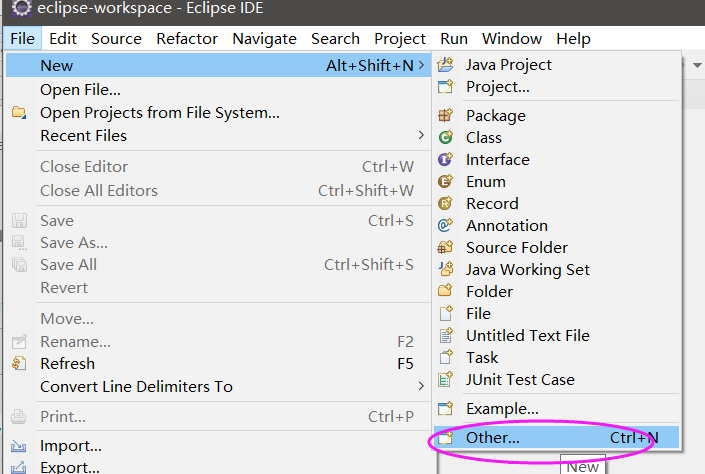Image resolution: width=705 pixels, height=474 pixels.
Task: Expand Convert Line Delimiters To submenu arrow
Action: coord(421,386)
